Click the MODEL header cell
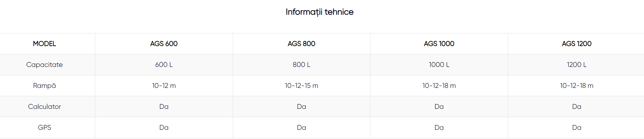 44,44
